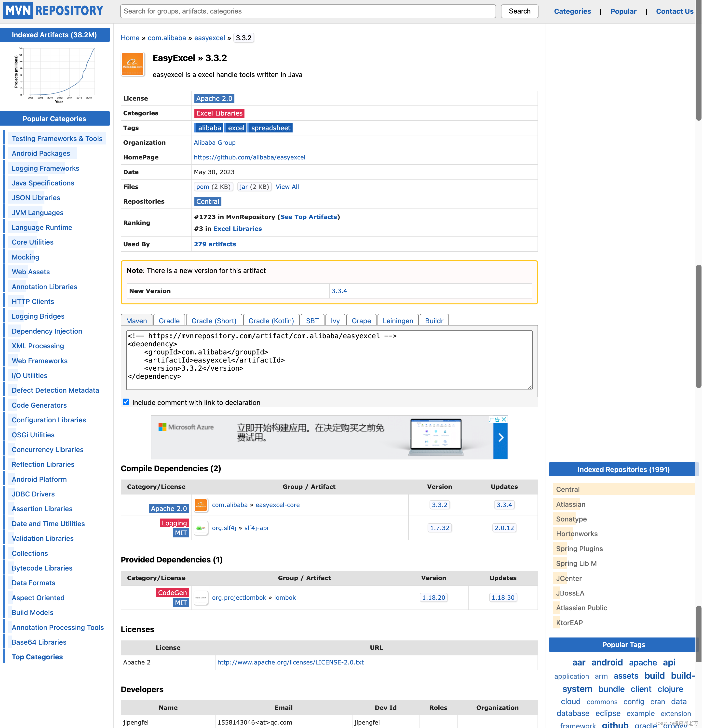Click the spreadsheet tag badge
702x728 pixels.
tap(270, 127)
